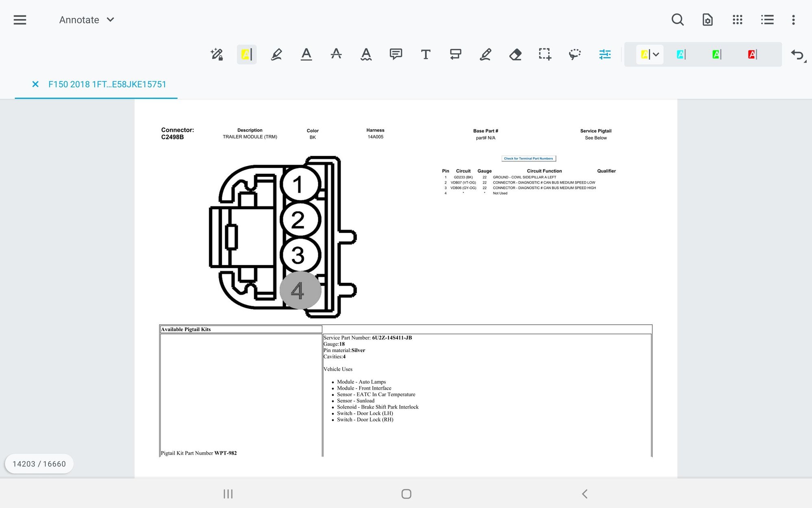Open the overflow three-dot menu
Image resolution: width=812 pixels, height=508 pixels.
pyautogui.click(x=793, y=20)
